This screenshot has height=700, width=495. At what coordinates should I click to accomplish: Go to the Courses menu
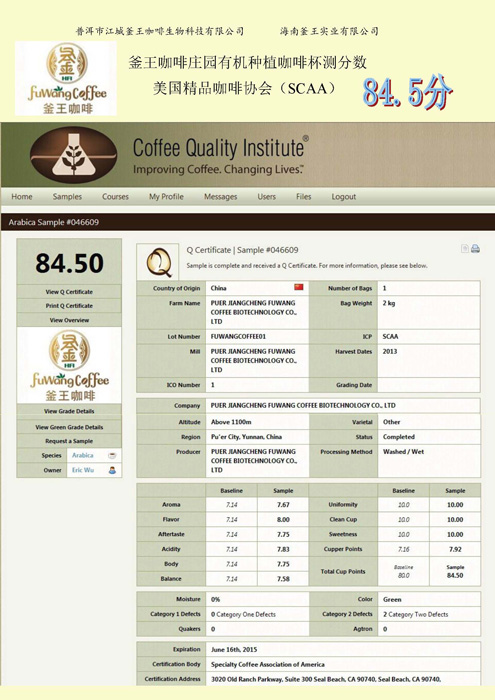coord(115,196)
